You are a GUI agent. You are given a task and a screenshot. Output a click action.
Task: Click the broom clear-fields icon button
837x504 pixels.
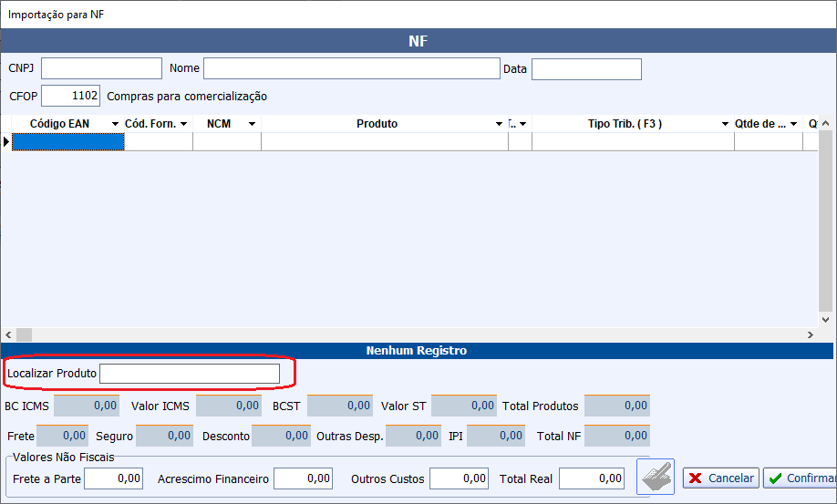pyautogui.click(x=656, y=478)
